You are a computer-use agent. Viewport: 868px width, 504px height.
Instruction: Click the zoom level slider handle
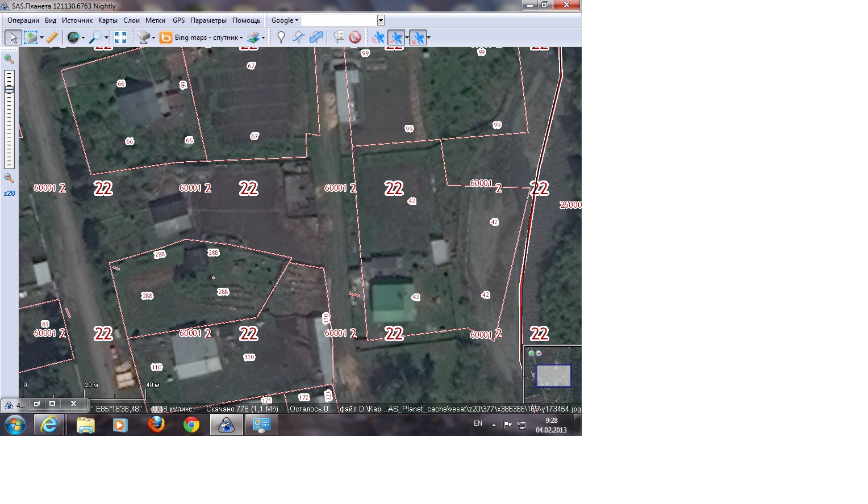point(9,90)
